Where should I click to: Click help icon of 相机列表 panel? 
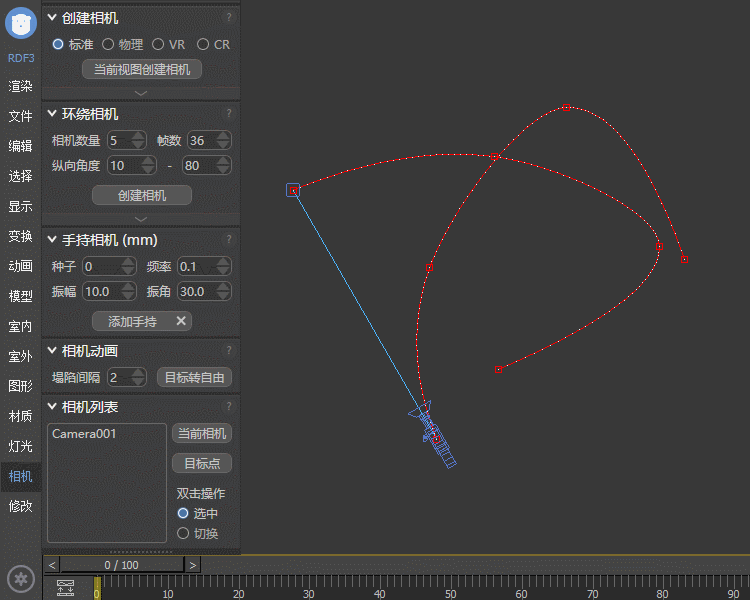[x=229, y=406]
